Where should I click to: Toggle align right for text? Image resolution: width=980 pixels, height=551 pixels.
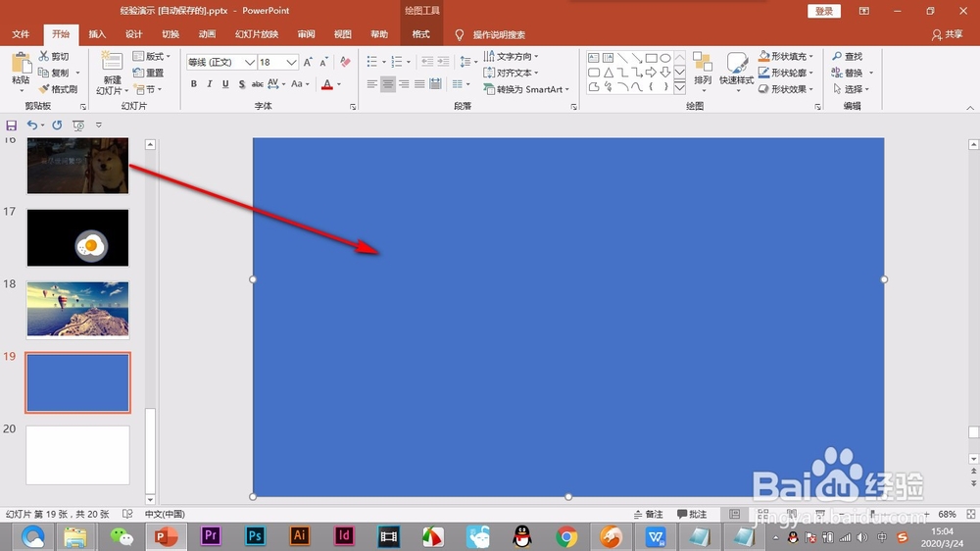click(404, 83)
